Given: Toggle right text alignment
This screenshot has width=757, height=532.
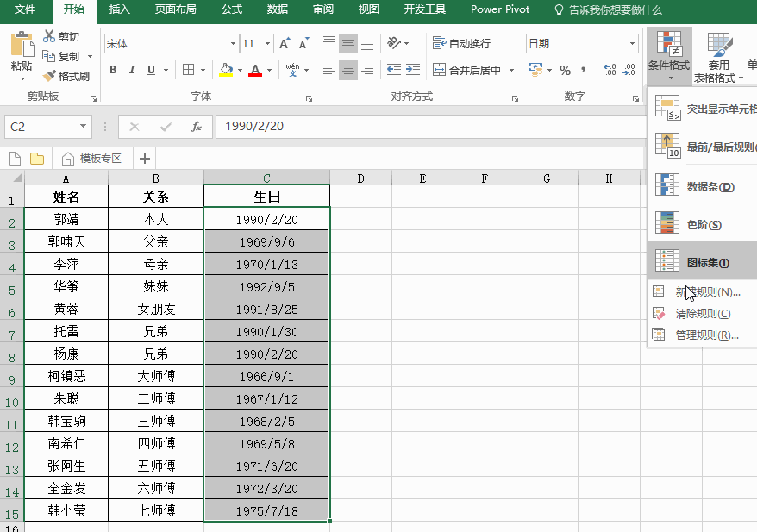Looking at the screenshot, I should (367, 70).
